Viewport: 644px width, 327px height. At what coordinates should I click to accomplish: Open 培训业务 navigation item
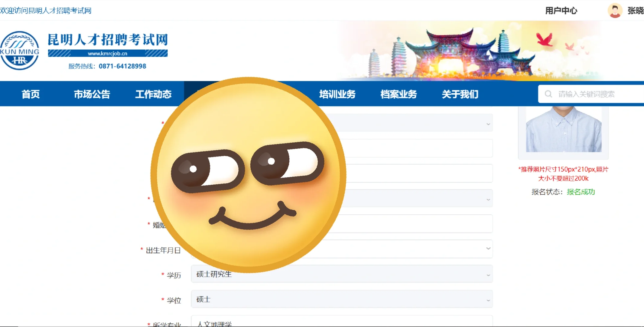coord(337,94)
